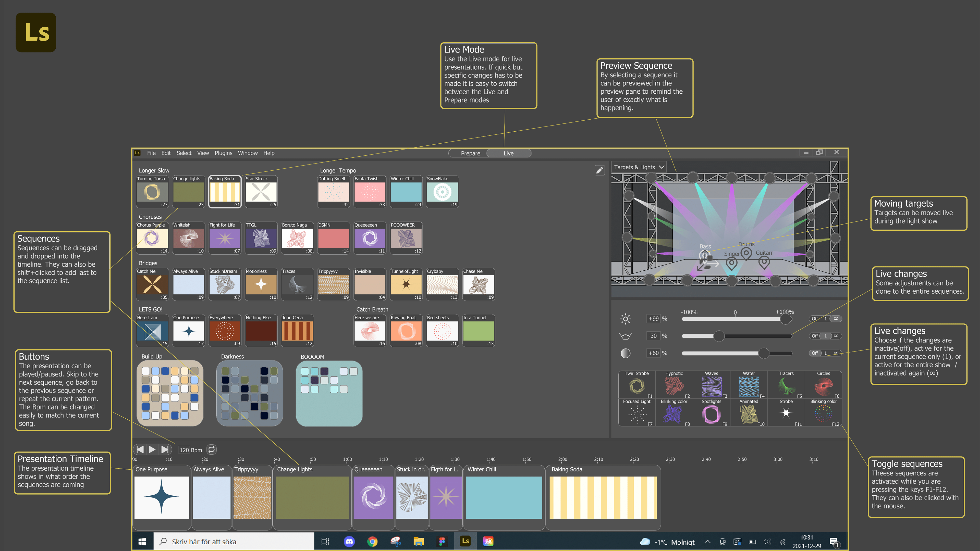
Task: Click the 120 Bpm input field
Action: click(x=184, y=450)
